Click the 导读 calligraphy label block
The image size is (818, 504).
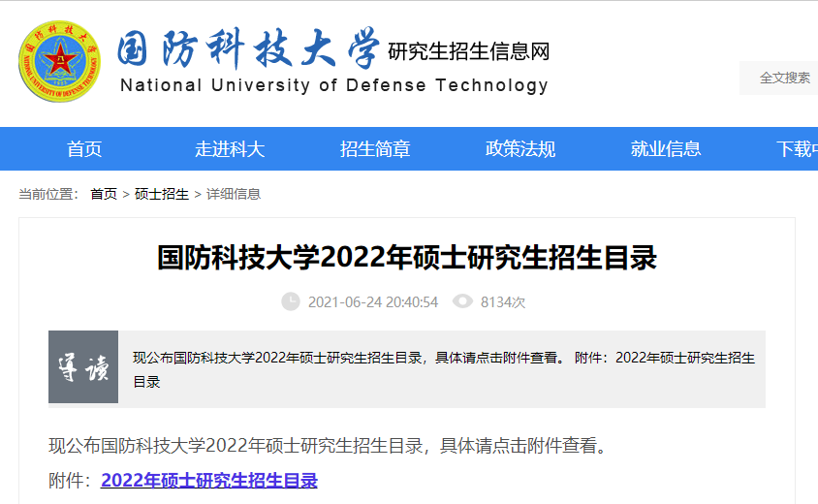pyautogui.click(x=83, y=366)
